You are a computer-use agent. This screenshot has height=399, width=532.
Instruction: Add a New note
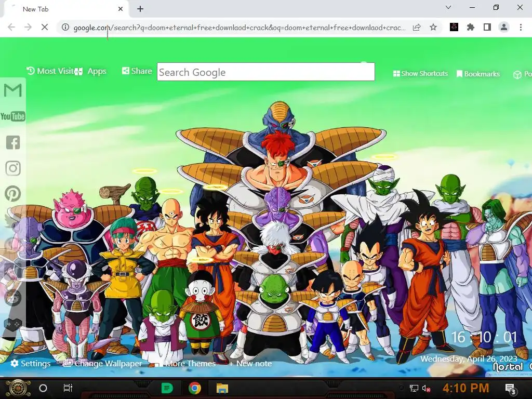click(250, 363)
